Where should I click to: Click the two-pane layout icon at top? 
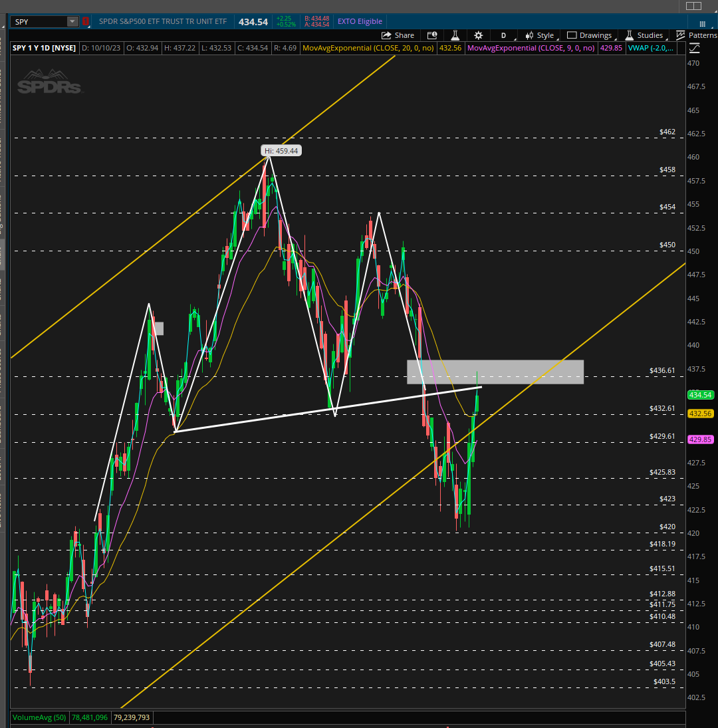tap(693, 5)
